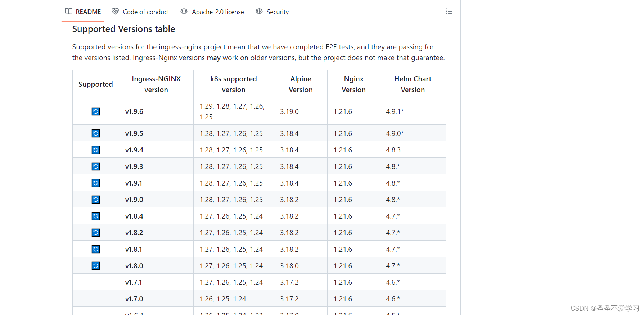Click the k8s supported version header
The image size is (644, 315).
coord(234,84)
